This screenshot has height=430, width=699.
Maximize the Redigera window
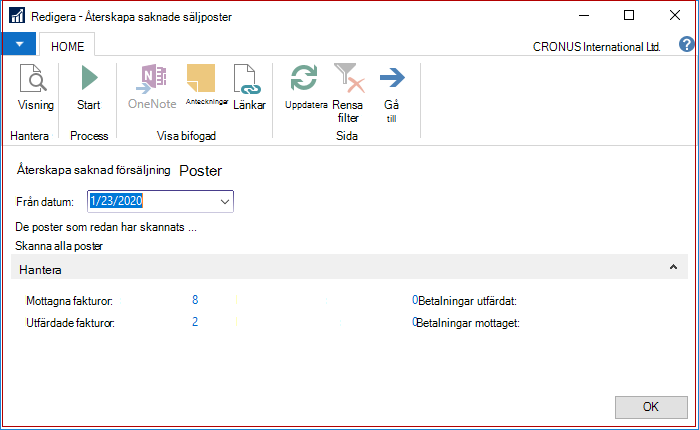pyautogui.click(x=629, y=16)
